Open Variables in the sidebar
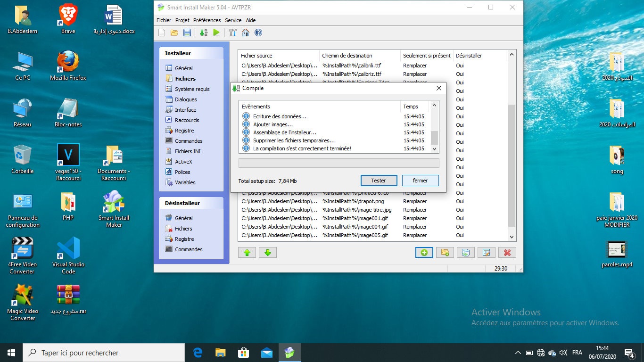644x362 pixels. 185,182
